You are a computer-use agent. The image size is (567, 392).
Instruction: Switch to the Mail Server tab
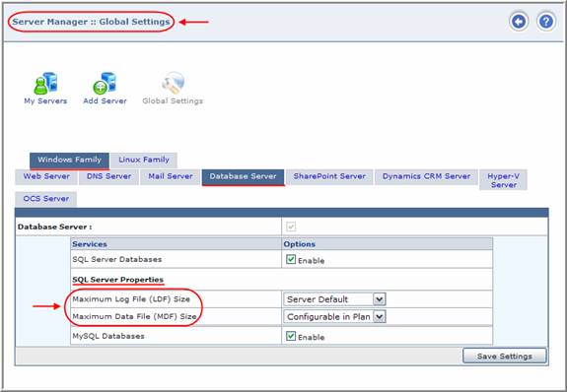(x=171, y=176)
